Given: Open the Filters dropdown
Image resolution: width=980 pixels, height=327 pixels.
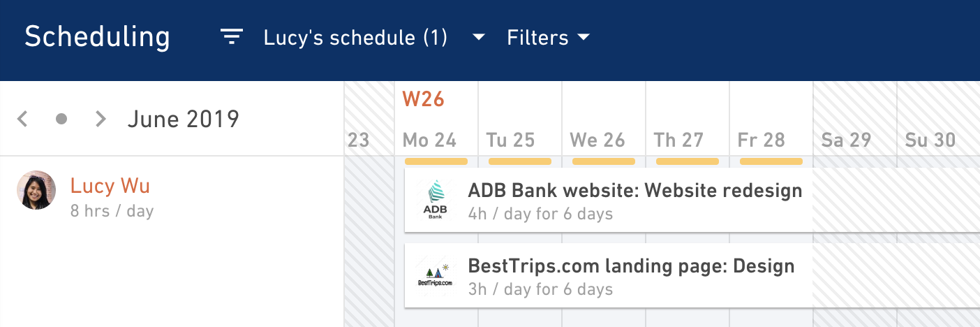Looking at the screenshot, I should click(x=549, y=37).
